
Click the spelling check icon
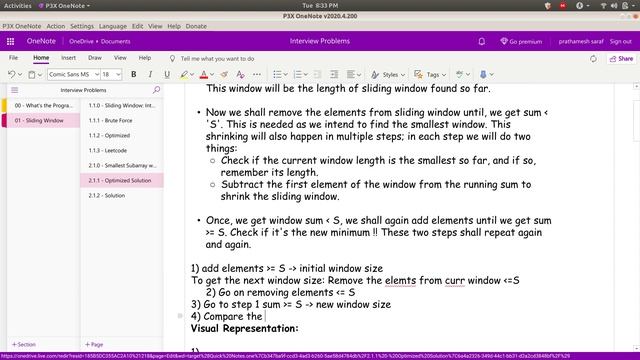pyautogui.click(x=460, y=74)
